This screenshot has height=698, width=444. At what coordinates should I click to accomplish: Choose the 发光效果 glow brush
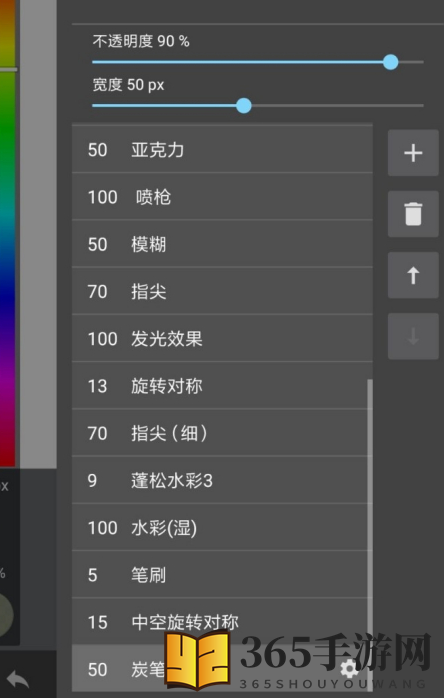point(222,339)
